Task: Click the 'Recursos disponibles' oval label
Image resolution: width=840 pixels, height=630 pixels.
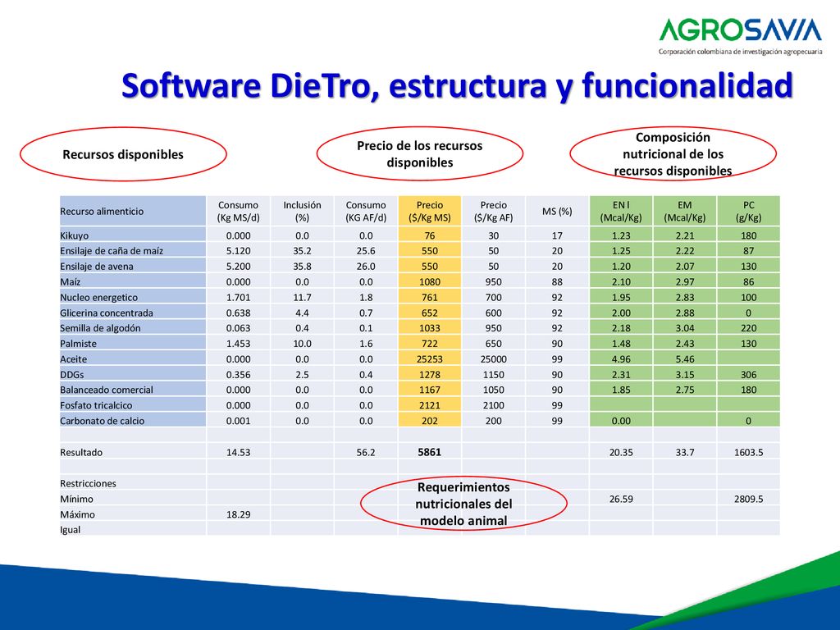Action: click(123, 154)
